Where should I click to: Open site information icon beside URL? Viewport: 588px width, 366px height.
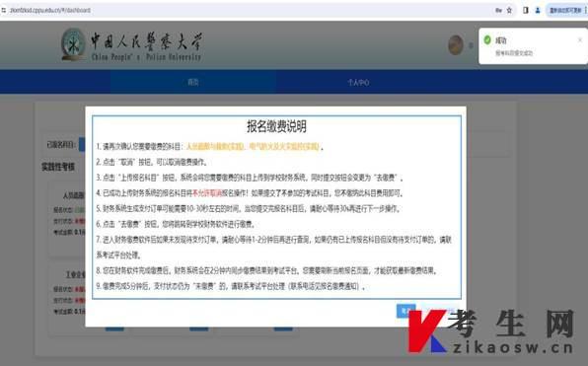point(3,10)
